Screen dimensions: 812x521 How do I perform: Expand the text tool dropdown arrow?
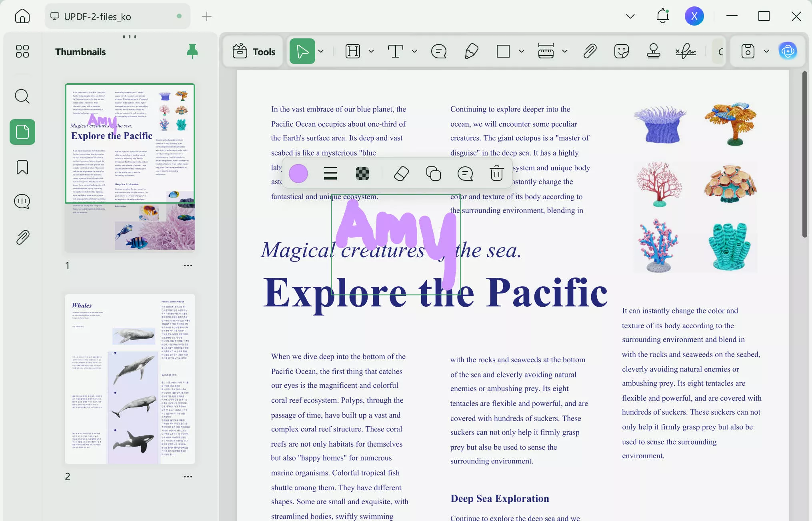(414, 51)
